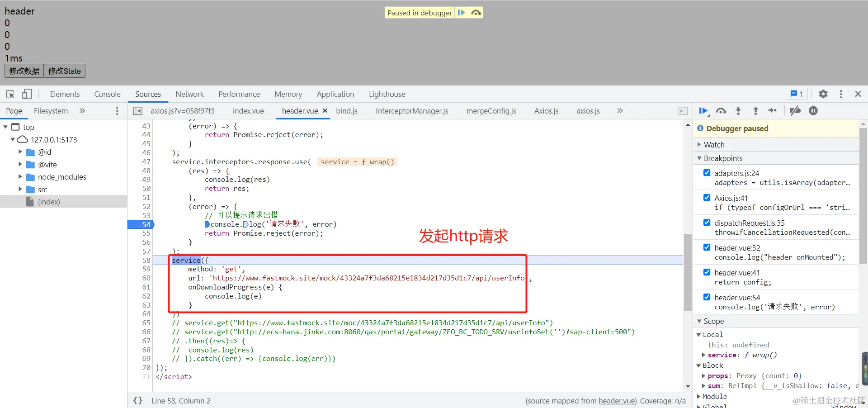
Task: Uncheck the adapters.js:24 breakpoint
Action: click(x=707, y=173)
